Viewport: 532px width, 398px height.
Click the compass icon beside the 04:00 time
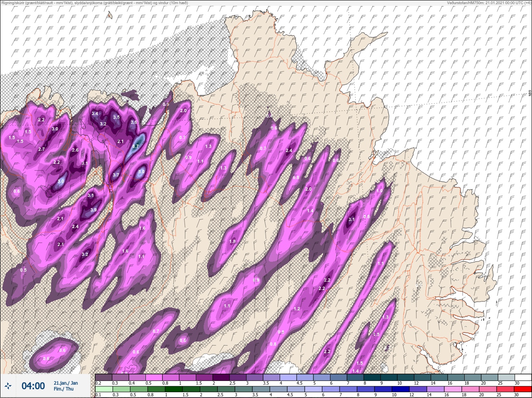[8, 386]
